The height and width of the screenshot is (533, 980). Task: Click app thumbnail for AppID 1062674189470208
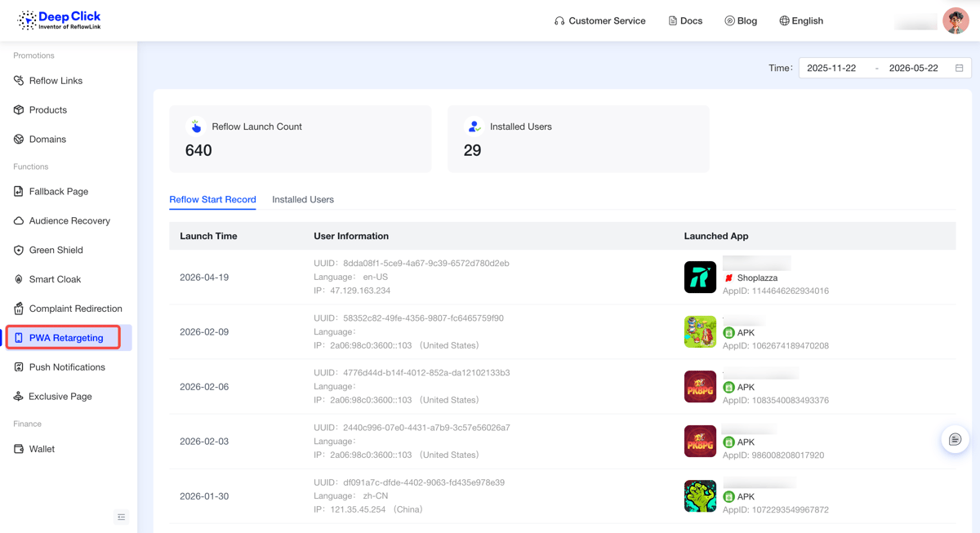click(700, 332)
